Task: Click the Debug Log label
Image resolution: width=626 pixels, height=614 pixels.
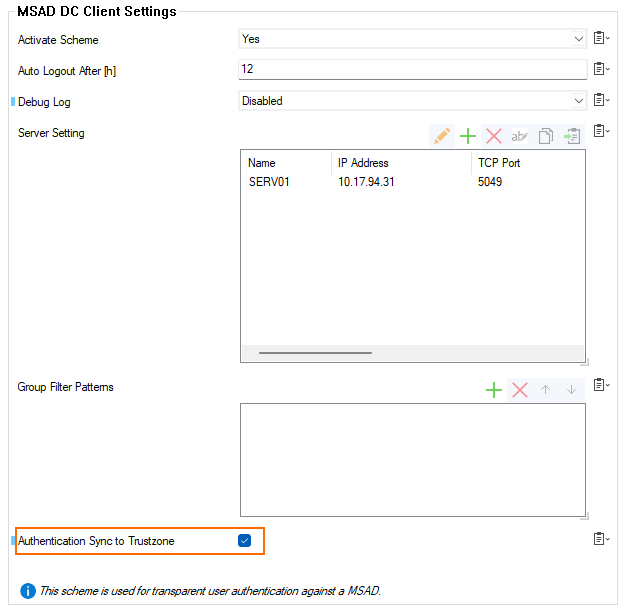Action: [x=44, y=102]
